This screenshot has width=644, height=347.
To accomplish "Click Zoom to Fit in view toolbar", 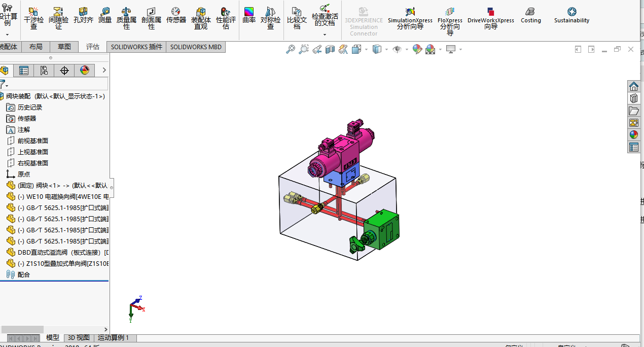I will point(291,49).
